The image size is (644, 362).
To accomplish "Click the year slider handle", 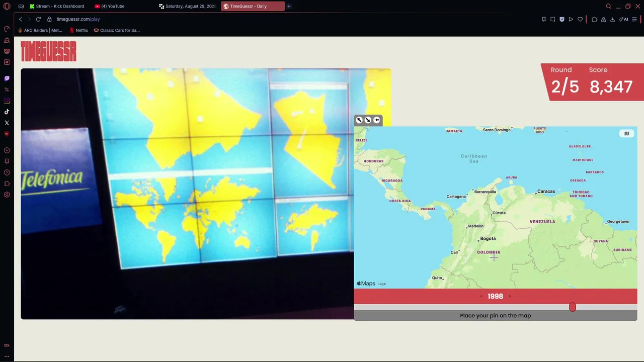I will [573, 307].
